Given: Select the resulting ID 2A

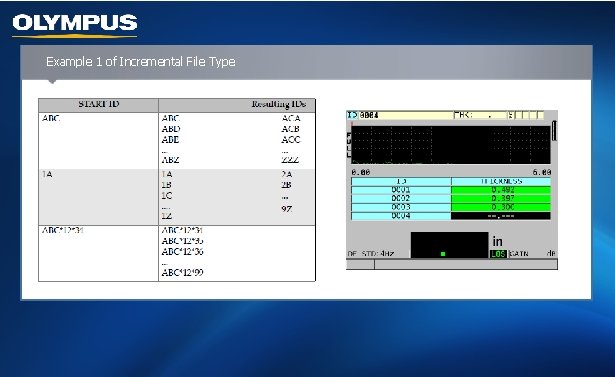Looking at the screenshot, I should coord(287,174).
